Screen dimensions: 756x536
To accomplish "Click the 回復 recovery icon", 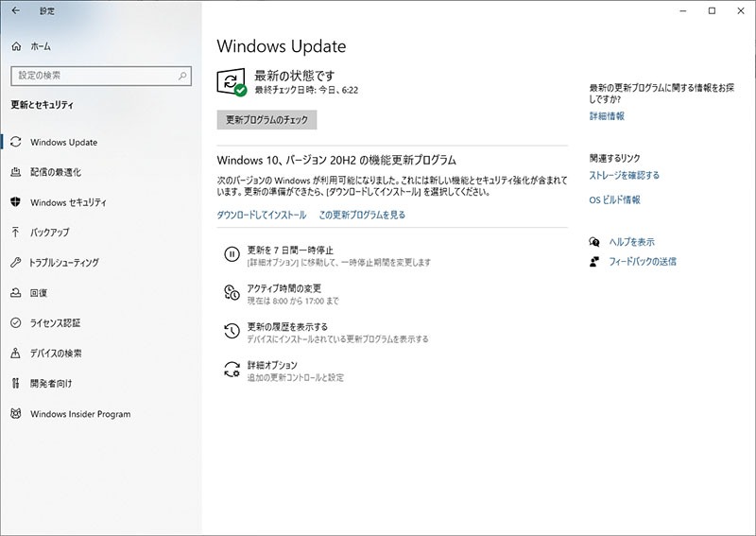I will point(16,292).
